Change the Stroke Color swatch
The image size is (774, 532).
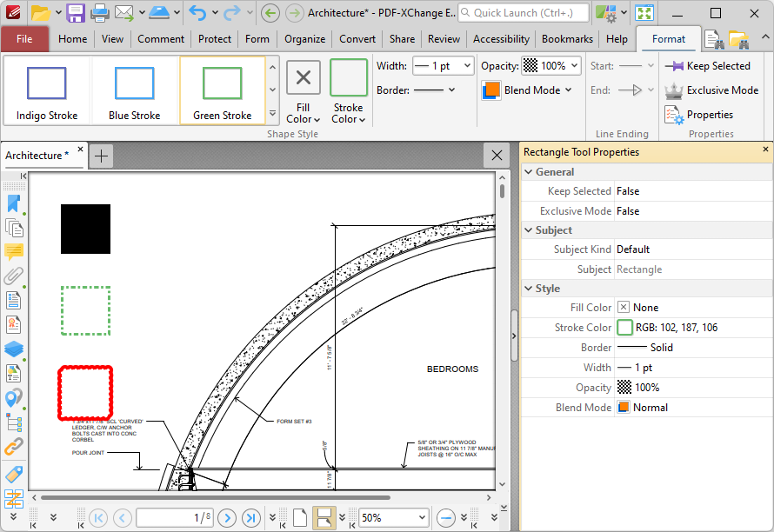(625, 327)
